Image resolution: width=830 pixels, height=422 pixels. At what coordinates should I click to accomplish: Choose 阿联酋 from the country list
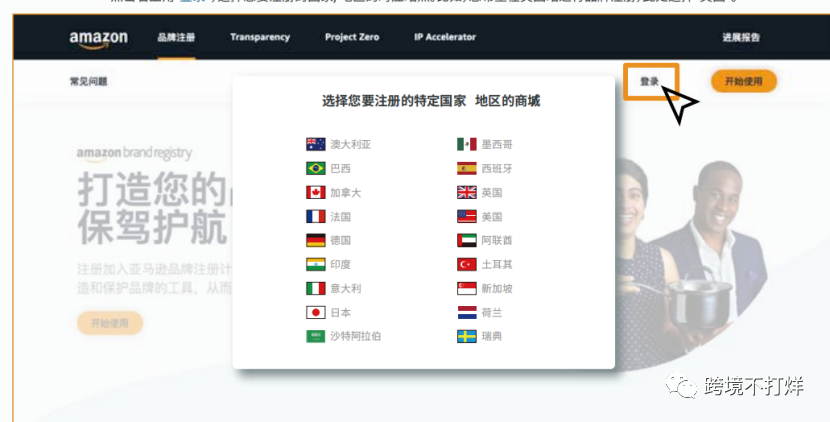coord(497,240)
